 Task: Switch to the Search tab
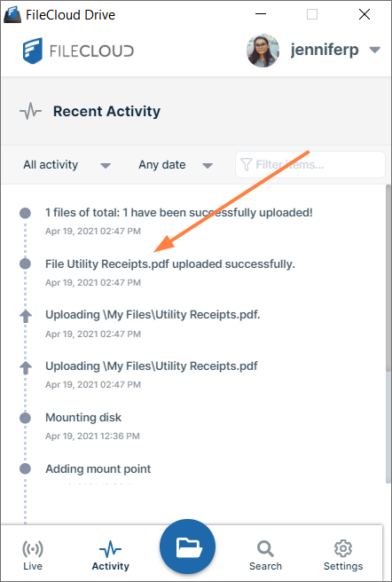pyautogui.click(x=265, y=555)
